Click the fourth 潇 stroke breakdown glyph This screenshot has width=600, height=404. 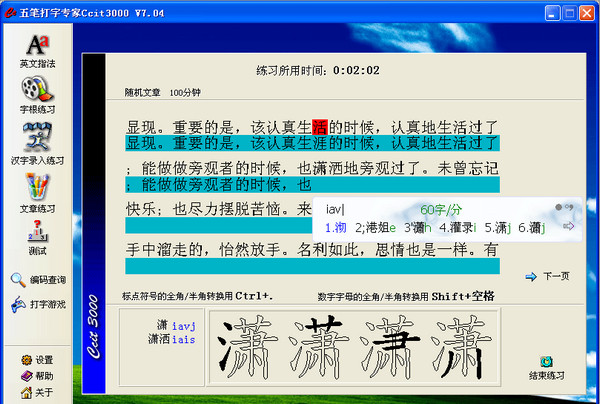click(x=461, y=347)
